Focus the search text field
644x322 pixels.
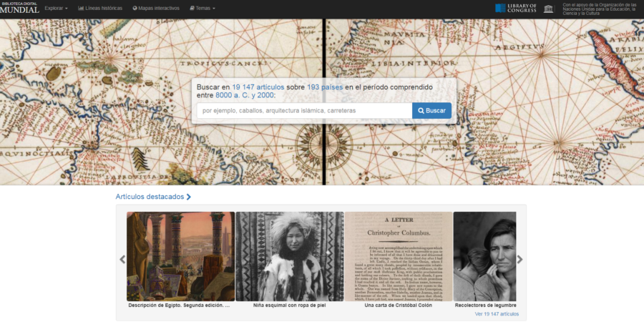point(304,110)
